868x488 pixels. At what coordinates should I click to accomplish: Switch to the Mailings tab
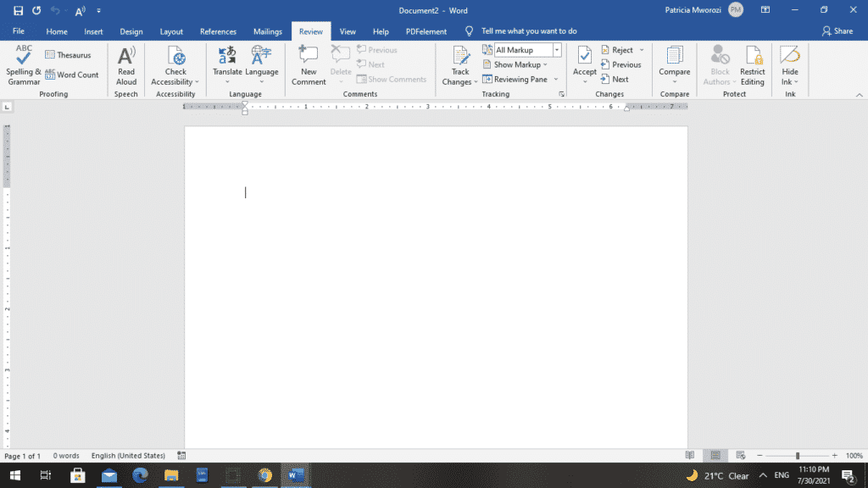tap(267, 31)
